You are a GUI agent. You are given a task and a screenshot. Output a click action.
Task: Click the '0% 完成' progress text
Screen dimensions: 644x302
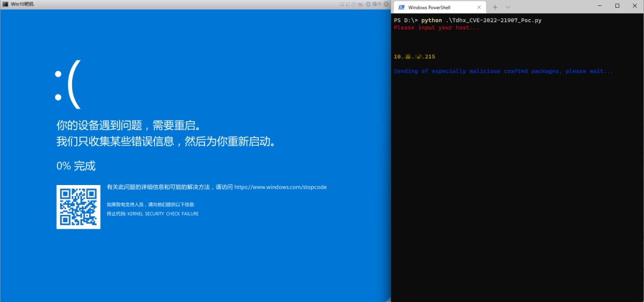click(x=76, y=166)
